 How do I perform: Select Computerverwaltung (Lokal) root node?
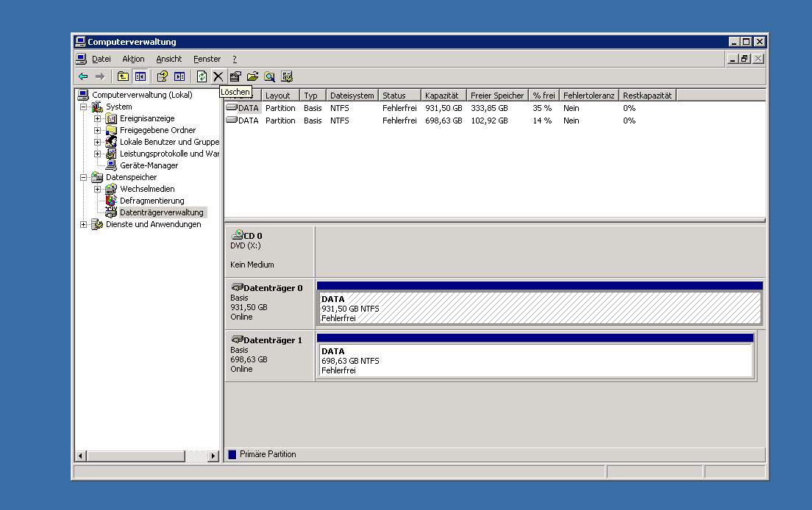pos(142,95)
